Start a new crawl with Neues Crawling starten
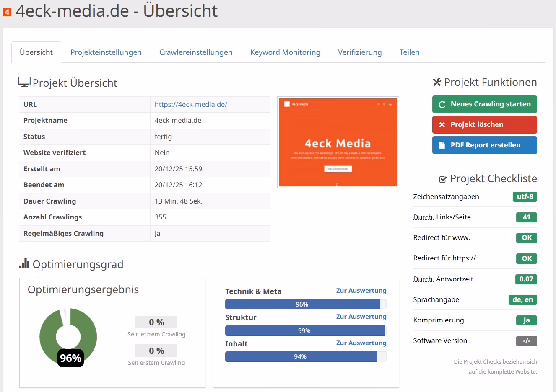556x392 pixels. tap(484, 104)
